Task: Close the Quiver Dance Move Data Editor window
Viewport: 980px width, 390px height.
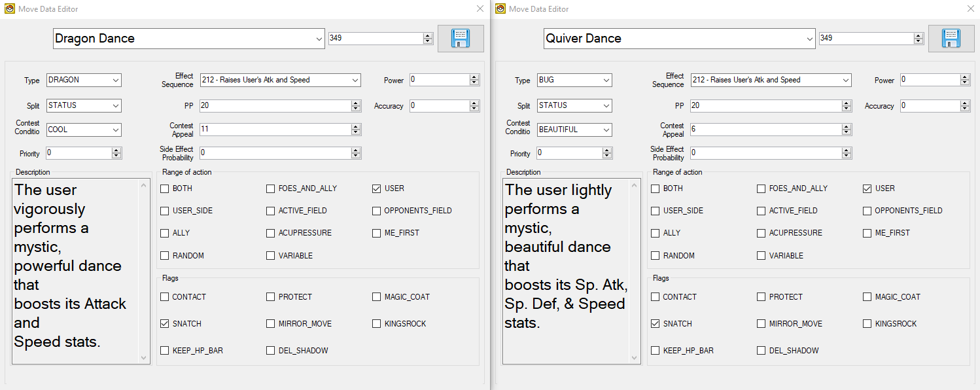Action: coord(970,9)
